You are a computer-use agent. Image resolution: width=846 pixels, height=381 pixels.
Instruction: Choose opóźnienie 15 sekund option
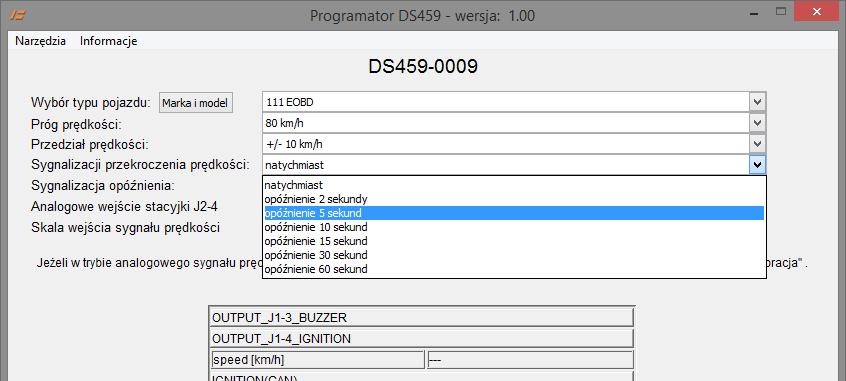click(514, 241)
